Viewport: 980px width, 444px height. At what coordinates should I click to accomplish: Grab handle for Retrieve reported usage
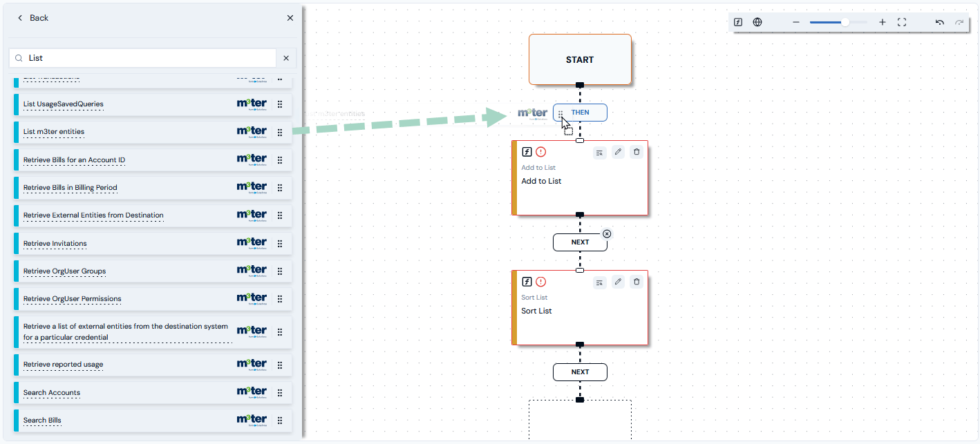pos(280,365)
